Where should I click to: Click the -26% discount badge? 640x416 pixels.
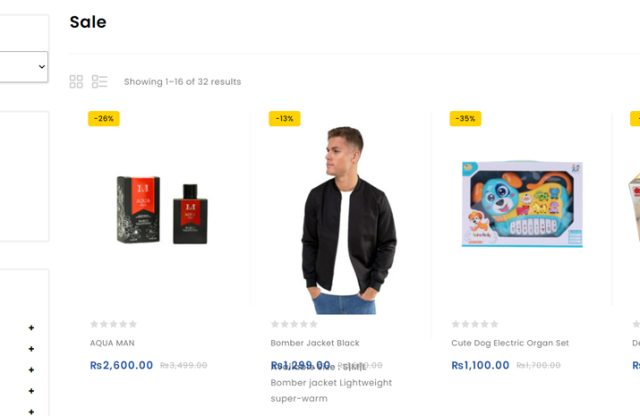104,119
